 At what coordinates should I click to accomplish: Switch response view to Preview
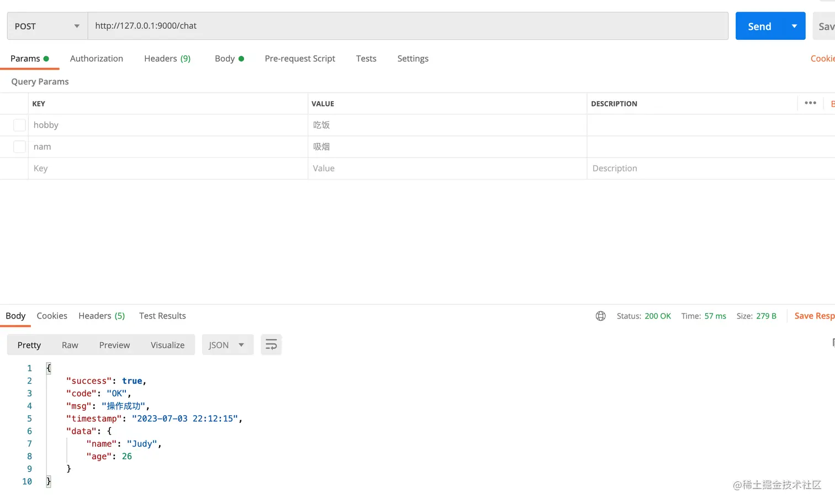tap(114, 345)
